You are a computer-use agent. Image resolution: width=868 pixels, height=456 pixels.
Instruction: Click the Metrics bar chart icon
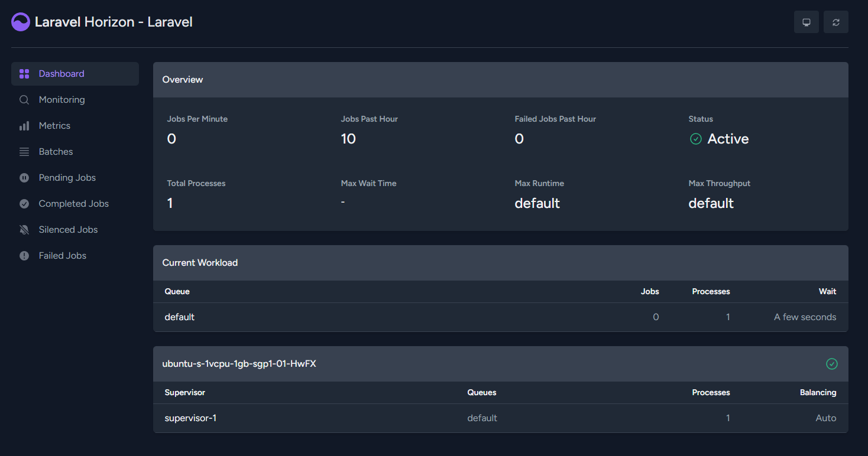click(x=24, y=126)
